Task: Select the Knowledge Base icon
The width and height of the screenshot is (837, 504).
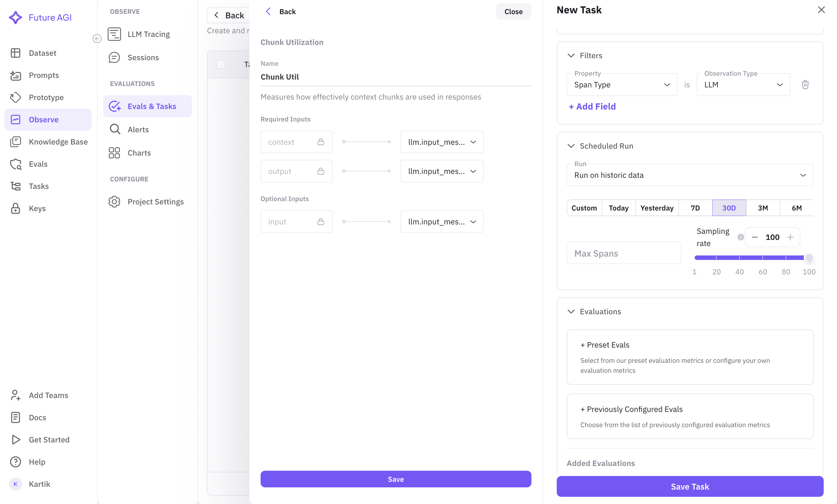Action: [x=16, y=142]
